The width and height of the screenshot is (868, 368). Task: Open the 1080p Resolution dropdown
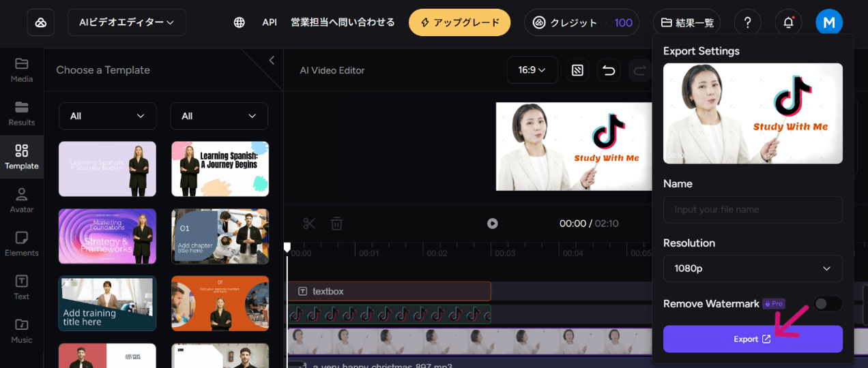point(753,269)
